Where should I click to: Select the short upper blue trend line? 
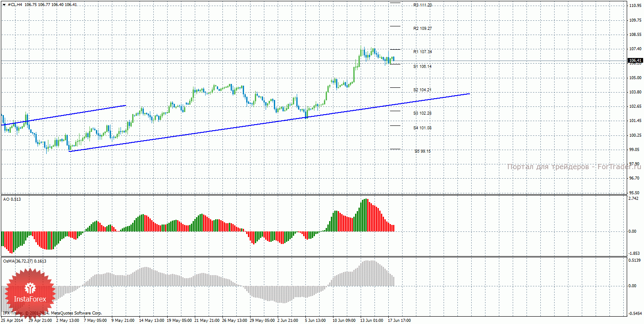click(65, 115)
